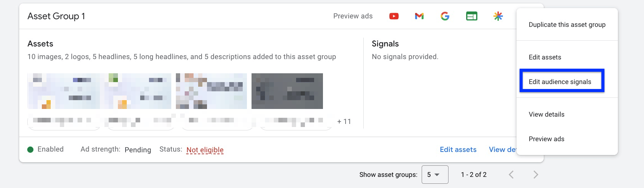Click the +11 more assets indicator
The height and width of the screenshot is (188, 644).
[344, 122]
